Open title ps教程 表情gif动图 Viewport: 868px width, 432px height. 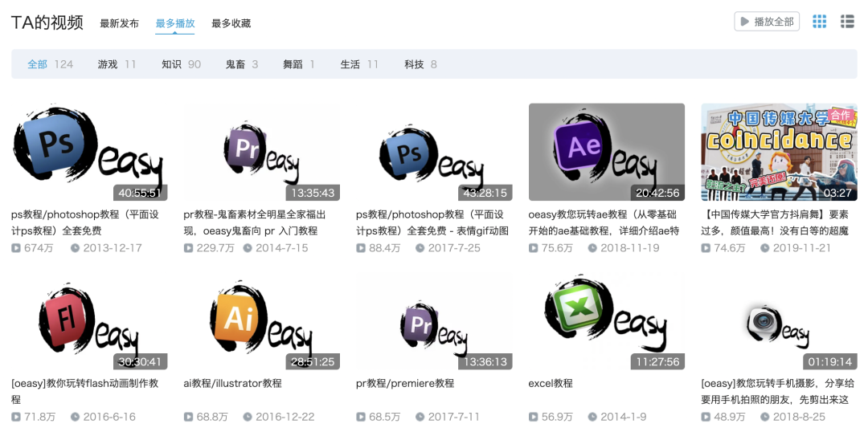(x=432, y=222)
